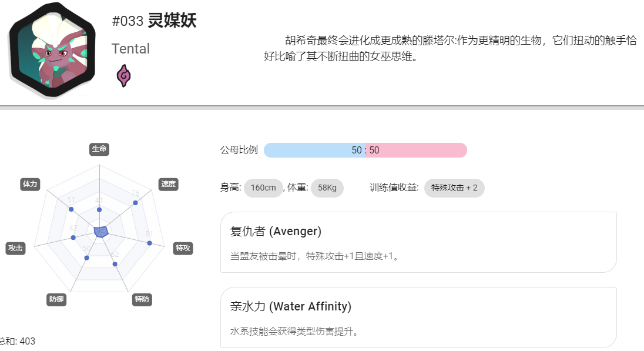Click the Tental hexagon portrait image

tap(52, 50)
